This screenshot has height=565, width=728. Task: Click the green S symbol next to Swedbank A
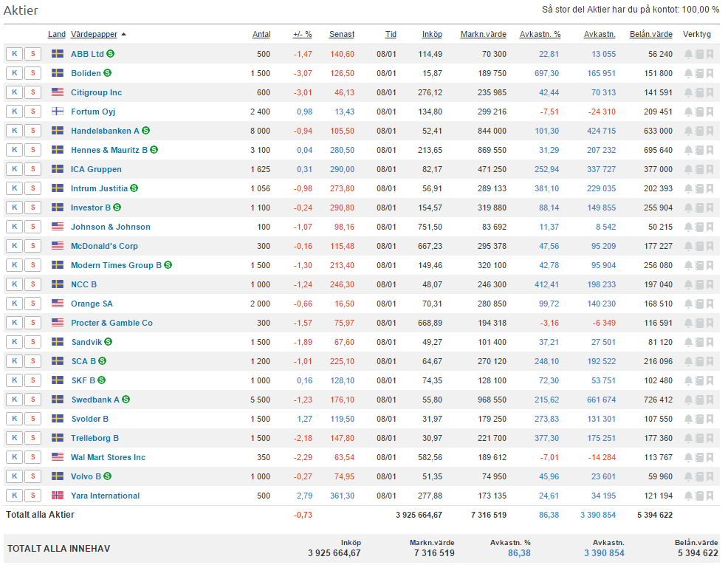click(x=126, y=400)
